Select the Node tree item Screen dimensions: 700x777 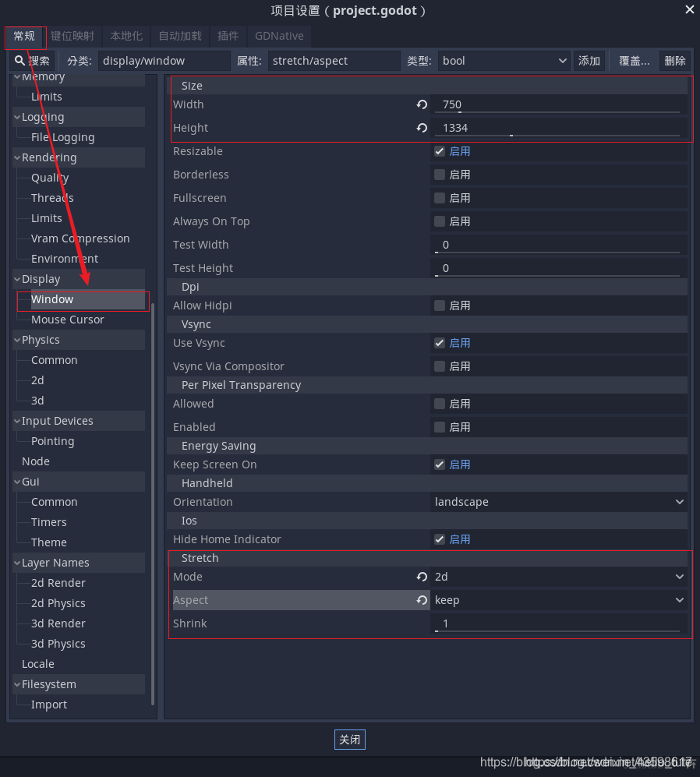click(x=36, y=461)
